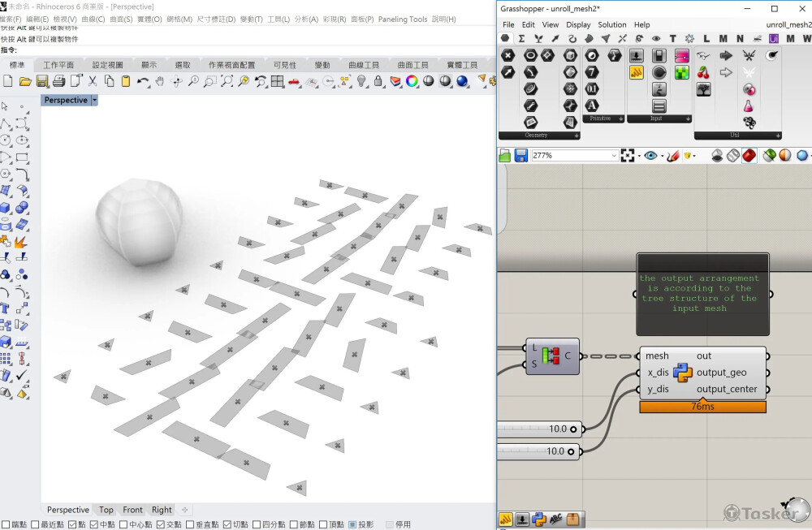Open the Perspective viewport dropdown arrow
This screenshot has height=530, width=812.
94,101
